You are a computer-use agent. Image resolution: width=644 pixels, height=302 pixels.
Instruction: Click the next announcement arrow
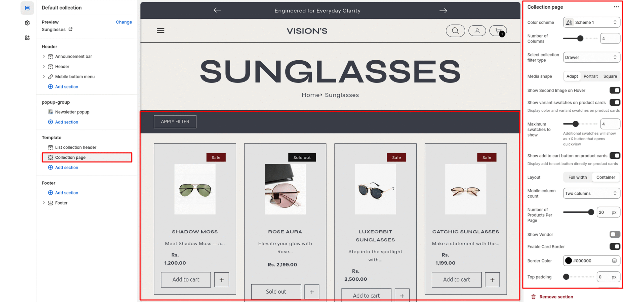[443, 11]
